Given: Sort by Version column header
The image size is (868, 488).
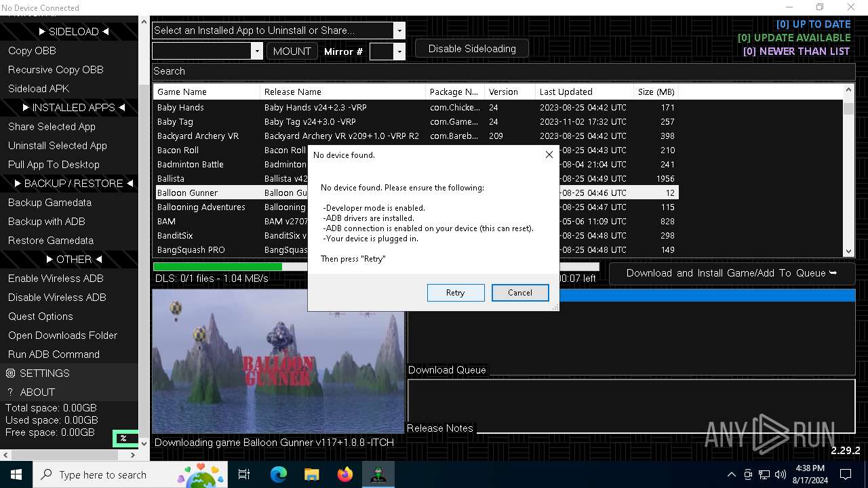Looking at the screenshot, I should click(x=509, y=91).
